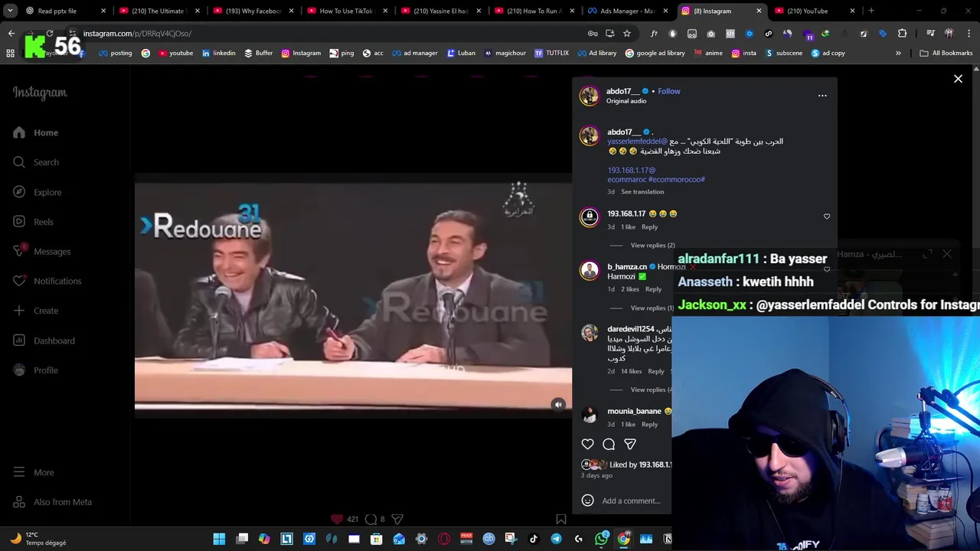Open the All Bookmarks folder
Viewport: 980px width, 551px height.
point(946,53)
